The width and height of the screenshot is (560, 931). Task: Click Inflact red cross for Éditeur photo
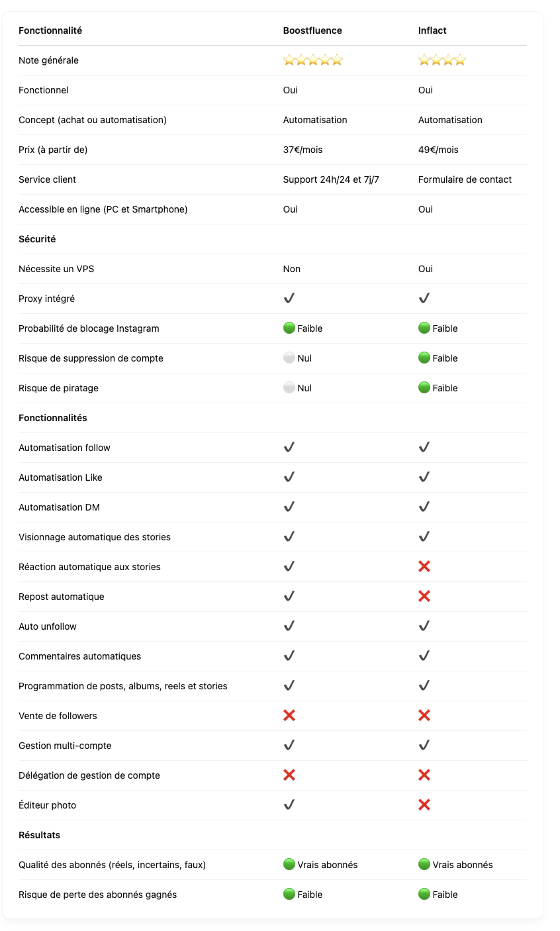(x=424, y=805)
